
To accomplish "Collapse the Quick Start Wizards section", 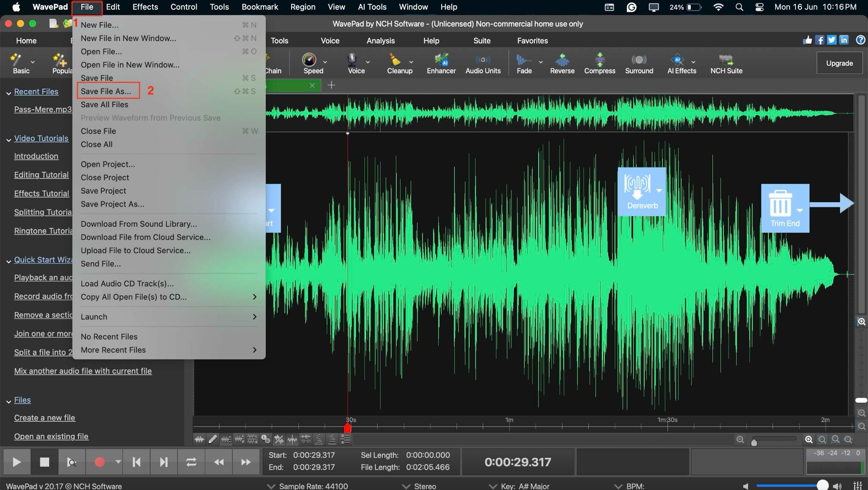I will [x=8, y=261].
